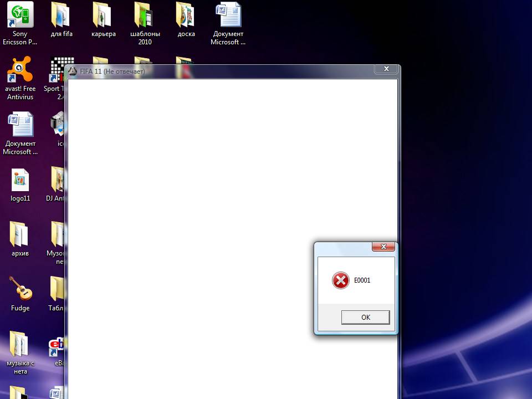Click the E0001 error code text
The image size is (532, 399).
coord(362,280)
